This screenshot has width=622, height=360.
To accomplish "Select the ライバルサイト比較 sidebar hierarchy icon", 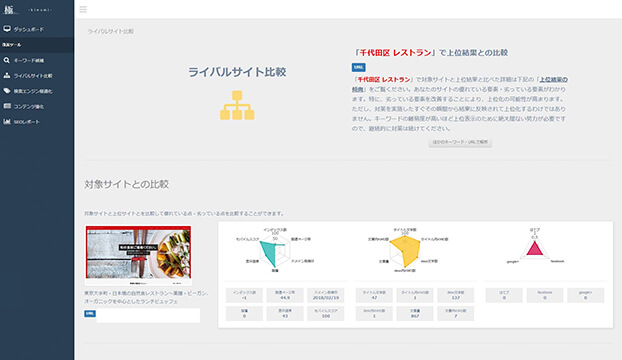I will (x=7, y=75).
